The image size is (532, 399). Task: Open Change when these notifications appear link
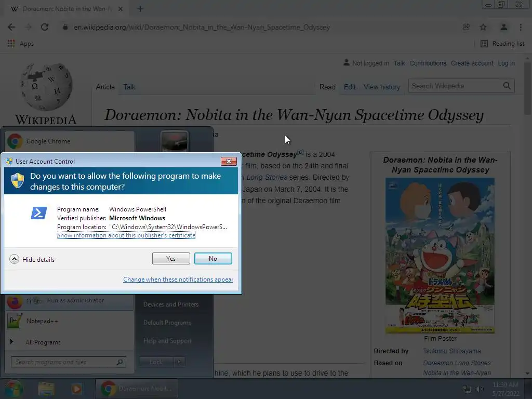click(178, 279)
